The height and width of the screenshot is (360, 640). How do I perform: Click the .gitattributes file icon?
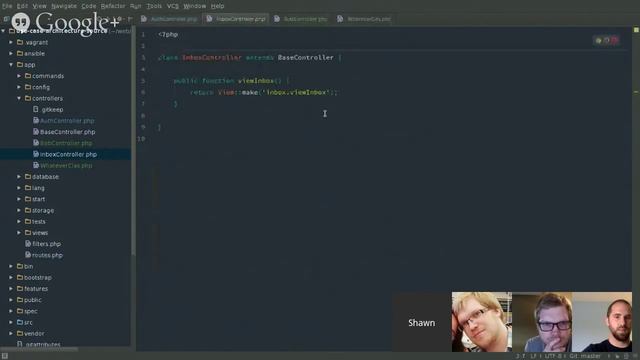click(20, 344)
